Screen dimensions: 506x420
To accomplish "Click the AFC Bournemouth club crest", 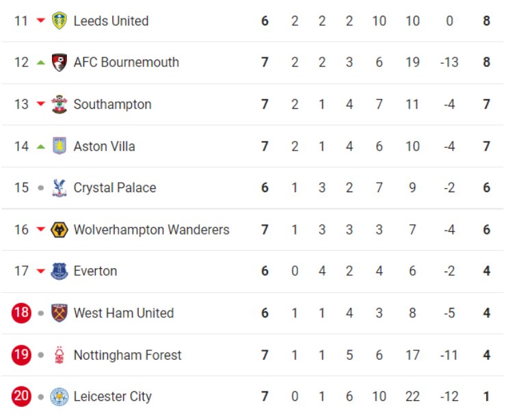I will [59, 62].
